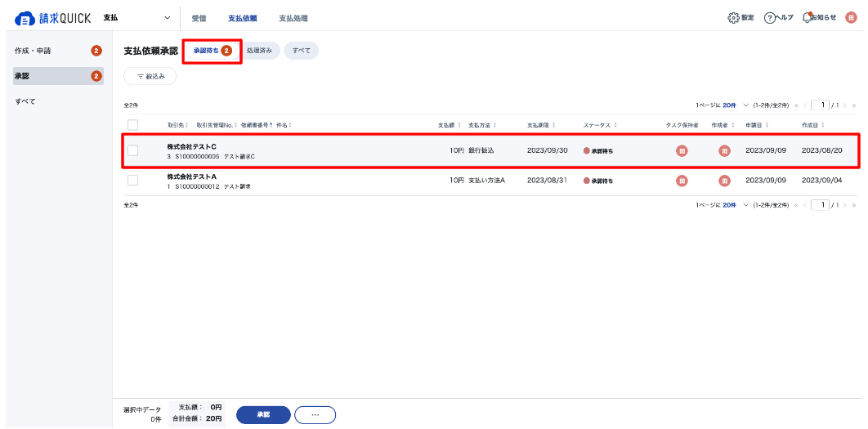This screenshot has width=868, height=429.
Task: Sort by the ステータス column
Action: (600, 125)
